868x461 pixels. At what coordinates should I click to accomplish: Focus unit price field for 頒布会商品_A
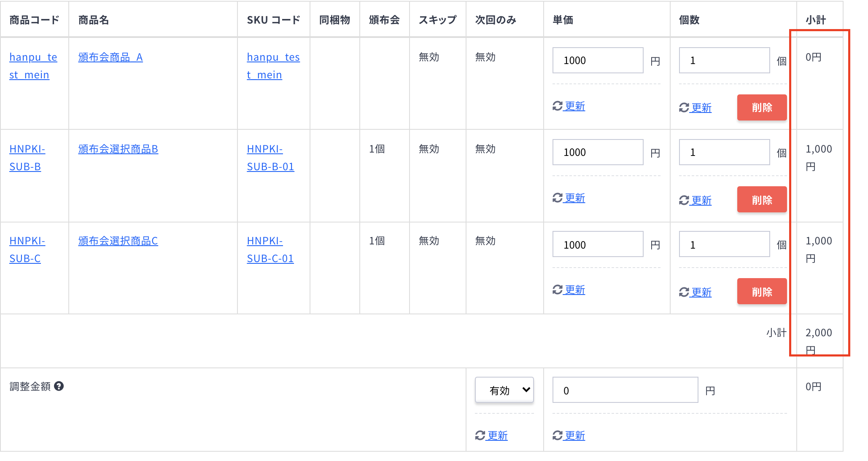598,60
